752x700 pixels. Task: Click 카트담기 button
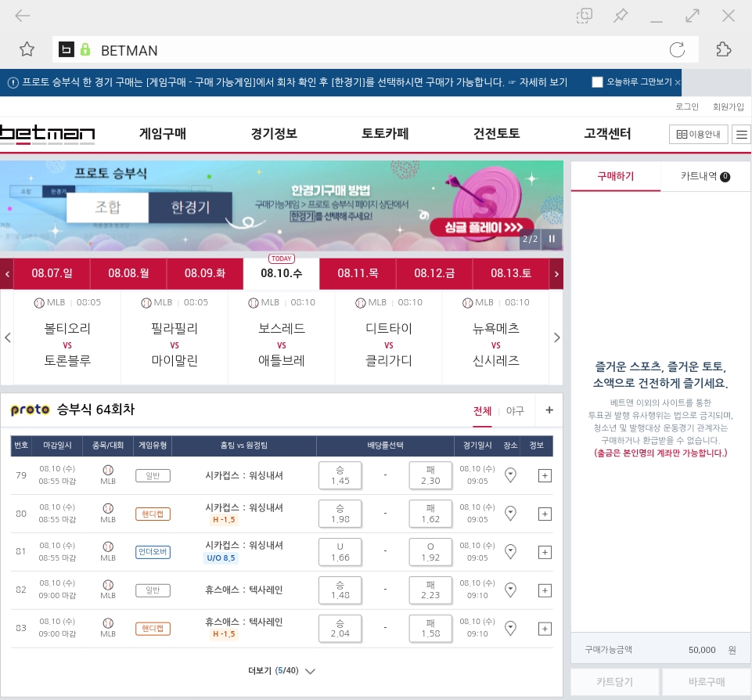coord(615,682)
